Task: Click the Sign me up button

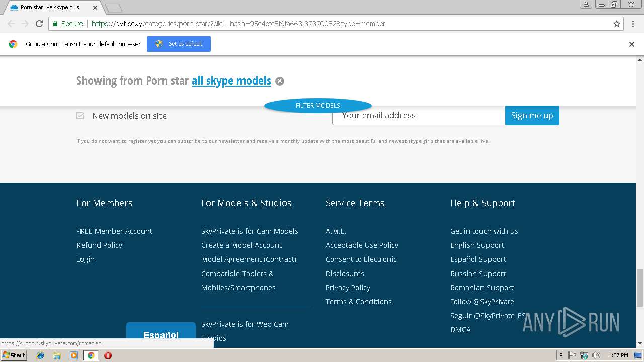Action: (532, 115)
